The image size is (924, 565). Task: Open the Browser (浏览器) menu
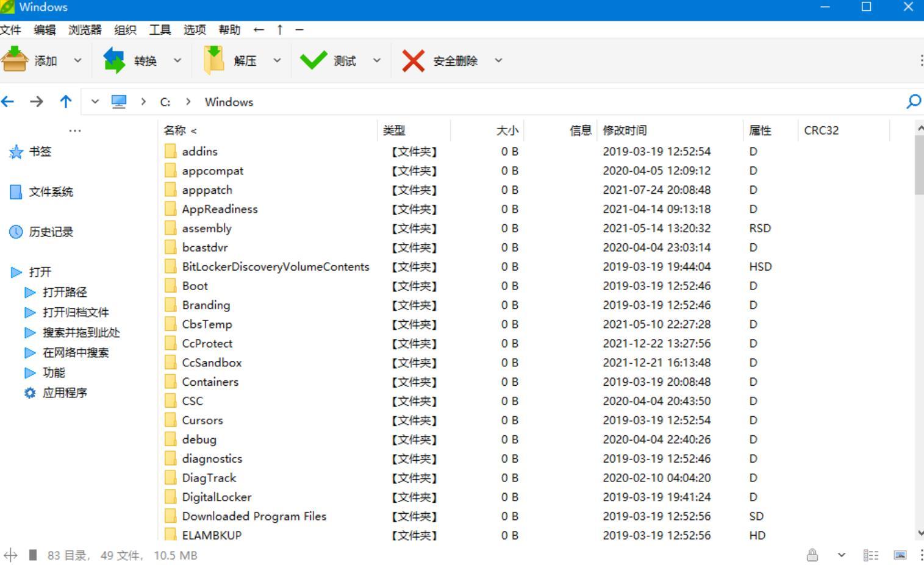coord(85,29)
